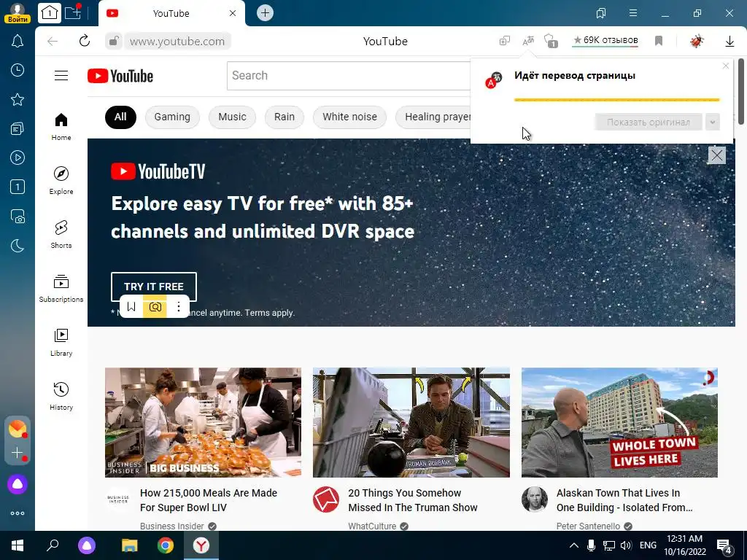Click the Показать оригинал button
747x560 pixels.
[649, 122]
